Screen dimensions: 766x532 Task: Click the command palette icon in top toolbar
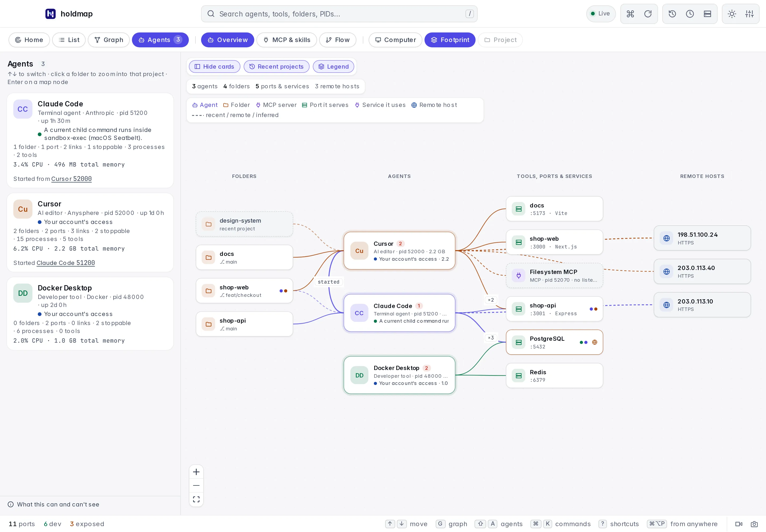(x=630, y=14)
